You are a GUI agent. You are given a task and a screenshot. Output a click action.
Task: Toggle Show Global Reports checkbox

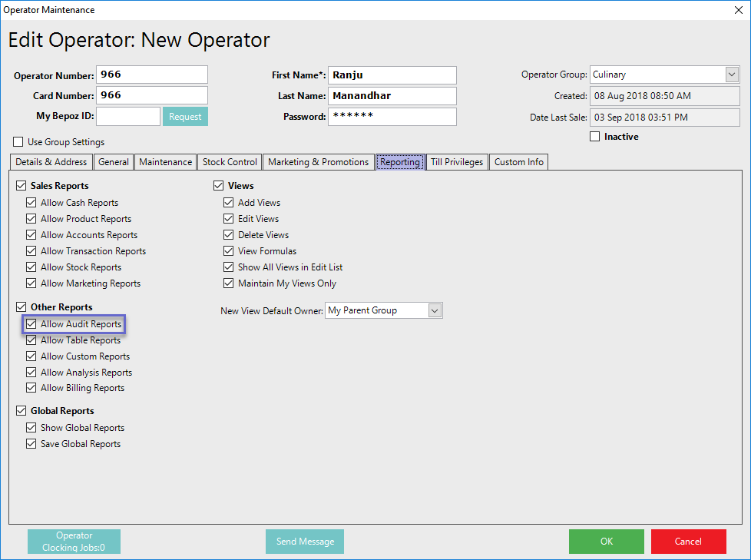[x=31, y=428]
